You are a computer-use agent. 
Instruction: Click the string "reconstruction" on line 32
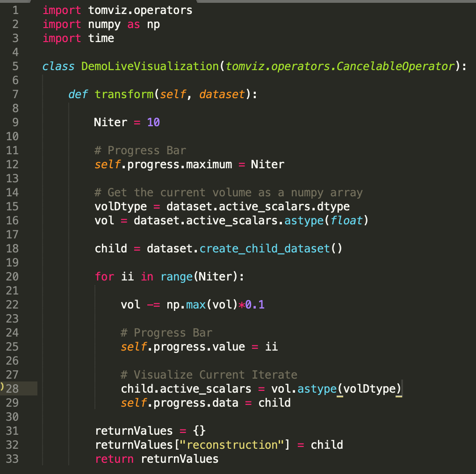[232, 445]
